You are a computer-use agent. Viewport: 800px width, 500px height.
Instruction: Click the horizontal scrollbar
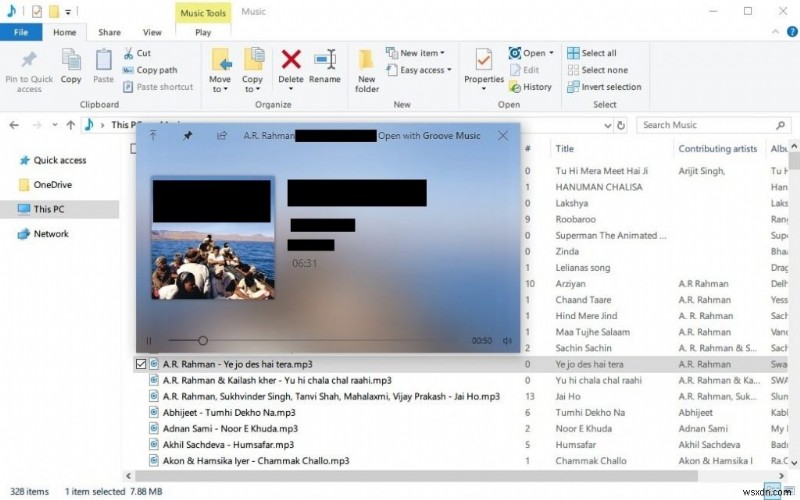(416, 476)
